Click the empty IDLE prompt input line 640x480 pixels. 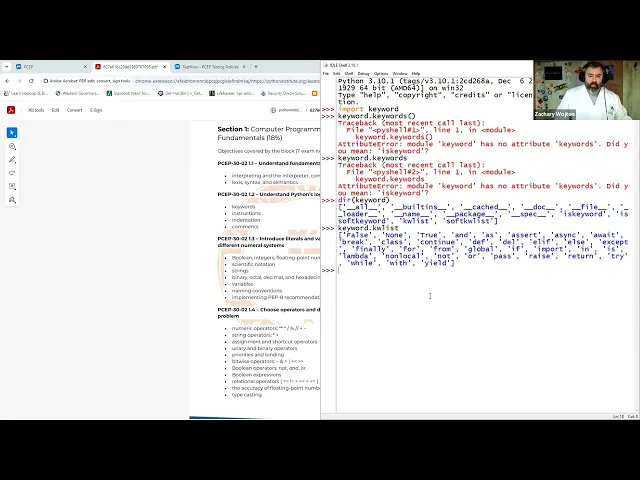[x=486, y=270]
